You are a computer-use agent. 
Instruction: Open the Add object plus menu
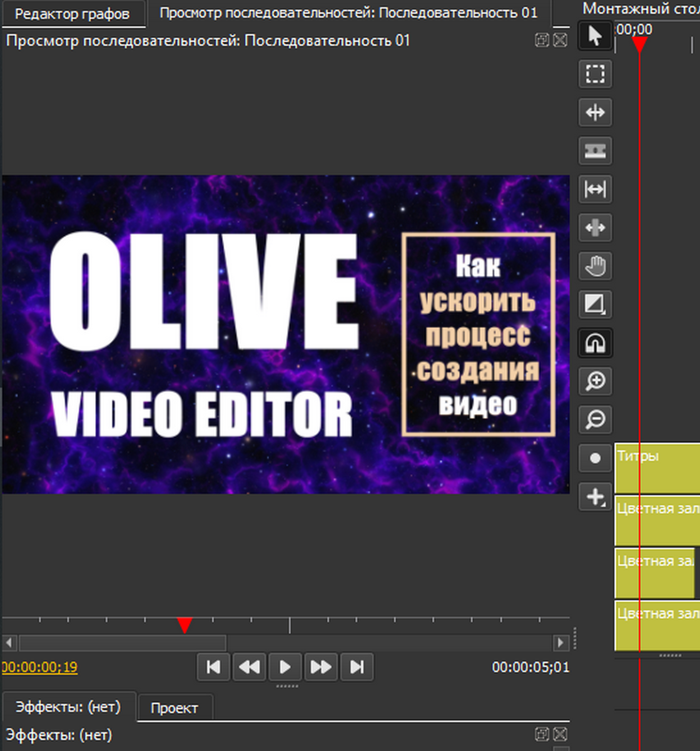pyautogui.click(x=595, y=497)
